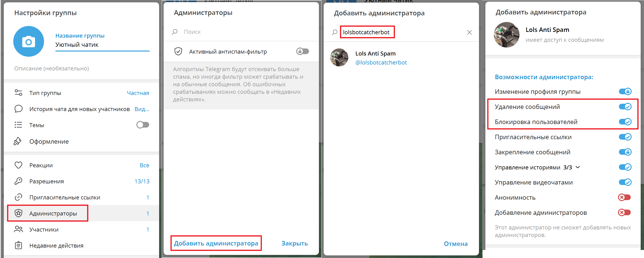Click the Отмена button
Image resolution: width=644 pixels, height=258 pixels.
(x=456, y=244)
